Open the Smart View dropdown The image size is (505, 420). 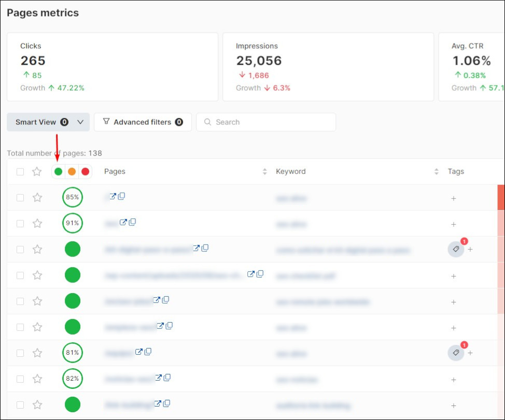coord(80,122)
